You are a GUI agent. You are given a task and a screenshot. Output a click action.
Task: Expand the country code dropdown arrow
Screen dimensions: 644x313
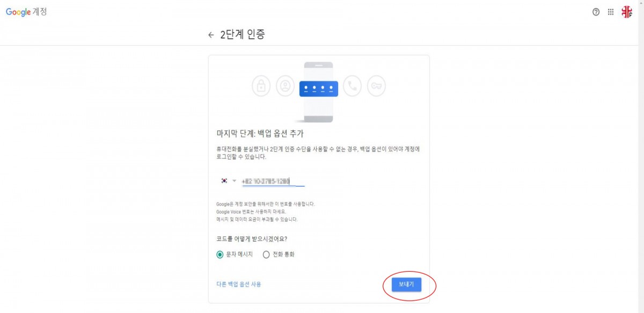(x=234, y=181)
